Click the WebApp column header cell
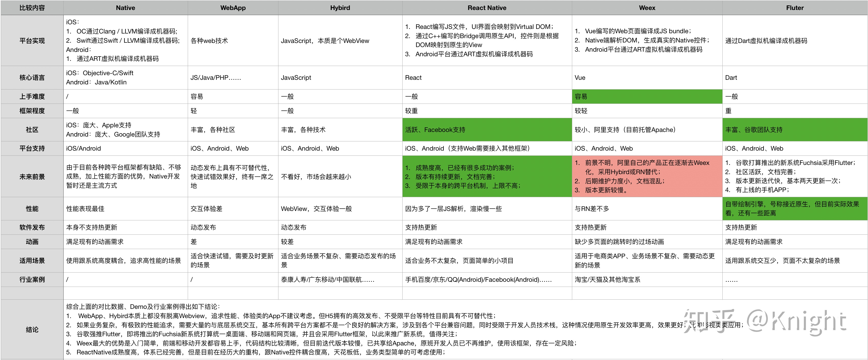 point(232,8)
